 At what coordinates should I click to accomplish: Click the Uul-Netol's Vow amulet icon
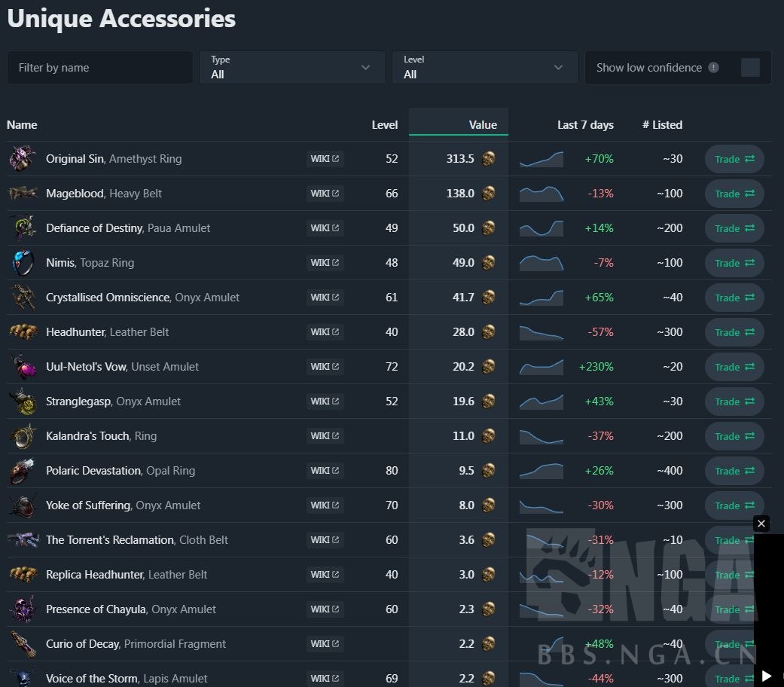tap(23, 367)
